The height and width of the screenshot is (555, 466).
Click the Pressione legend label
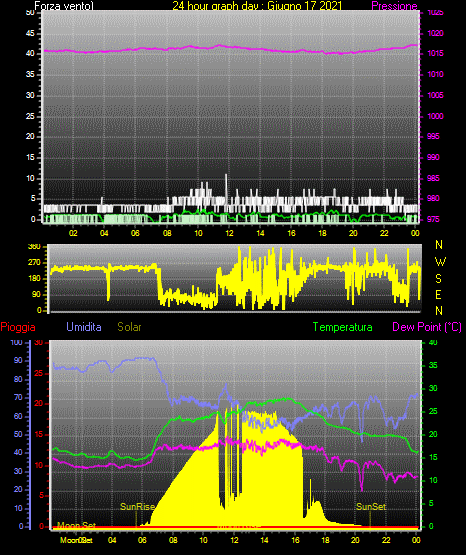coord(394,6)
